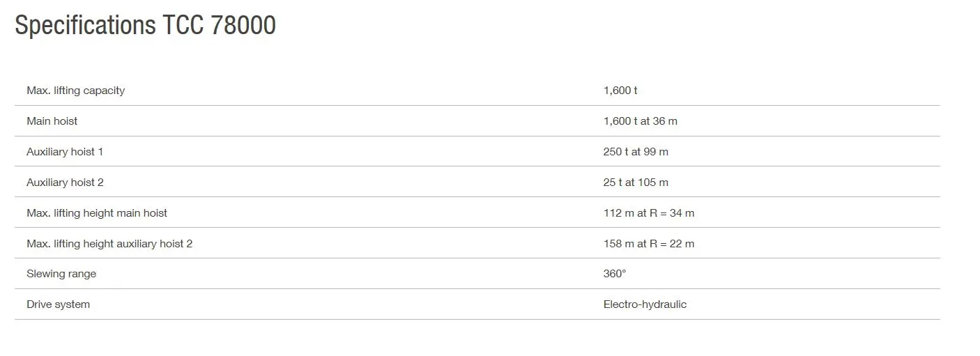Screen dimensions: 980x356
Task: Click the 1,600 t capacity value
Action: (620, 91)
